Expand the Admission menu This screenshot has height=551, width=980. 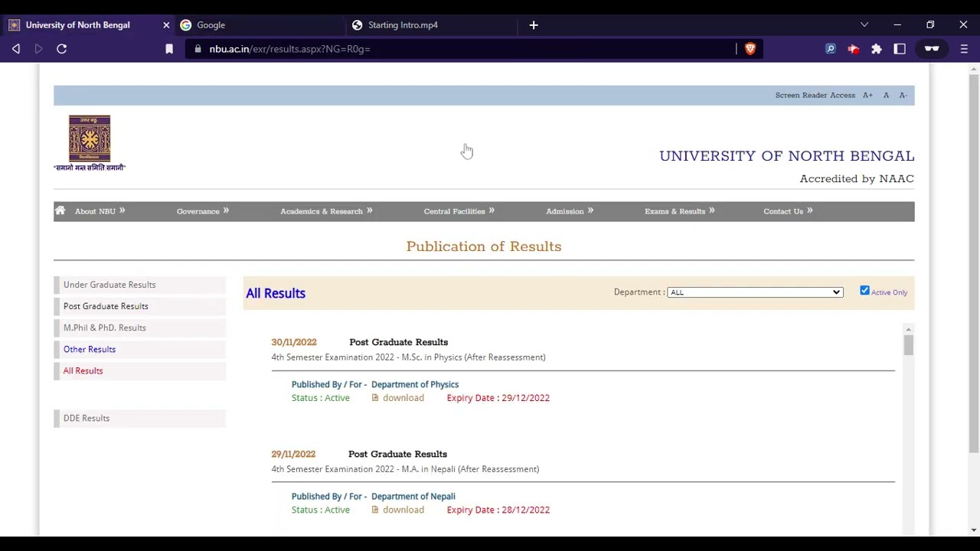[x=570, y=211]
